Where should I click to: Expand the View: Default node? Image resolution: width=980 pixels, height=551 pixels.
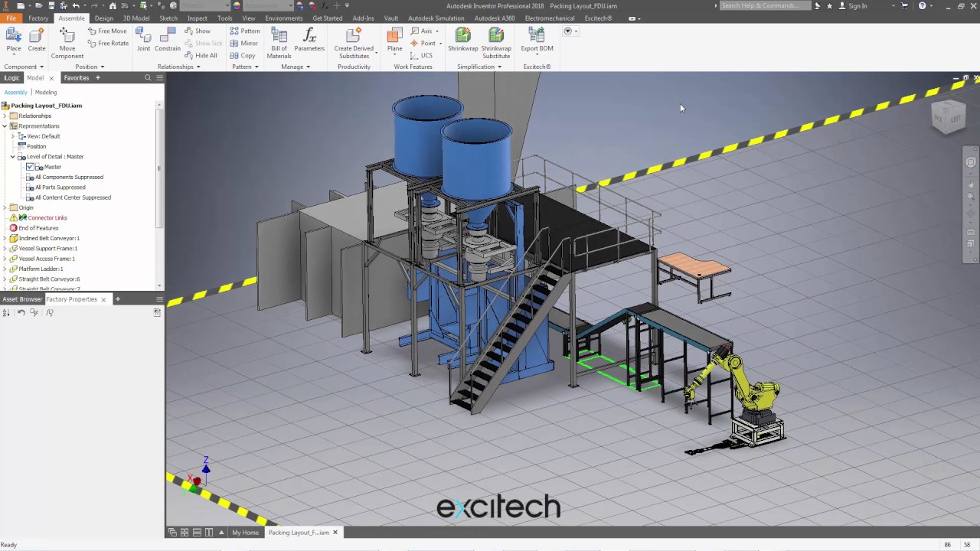[x=12, y=136]
